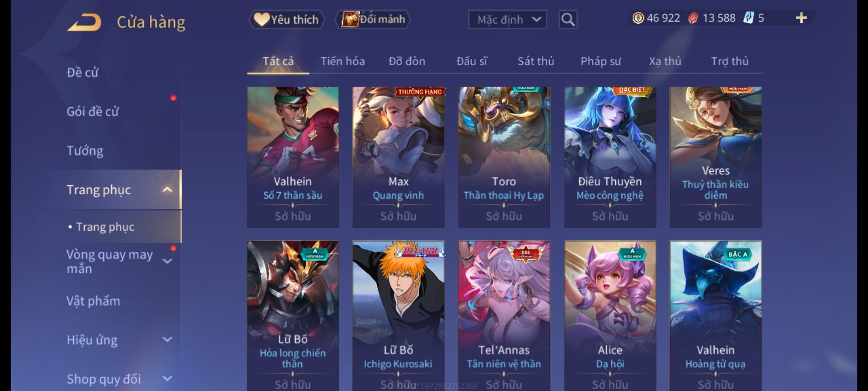868x391 pixels.
Task: Tap the plus icon to add currency
Action: click(801, 18)
